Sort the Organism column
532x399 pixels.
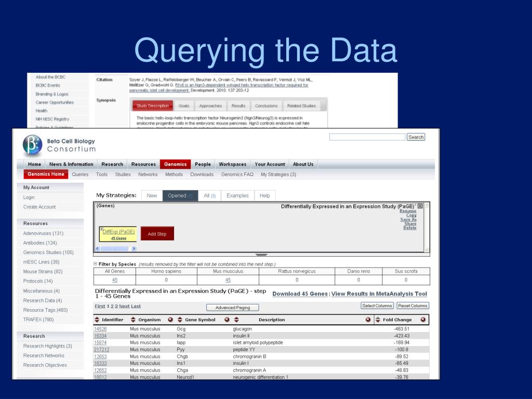point(133,320)
